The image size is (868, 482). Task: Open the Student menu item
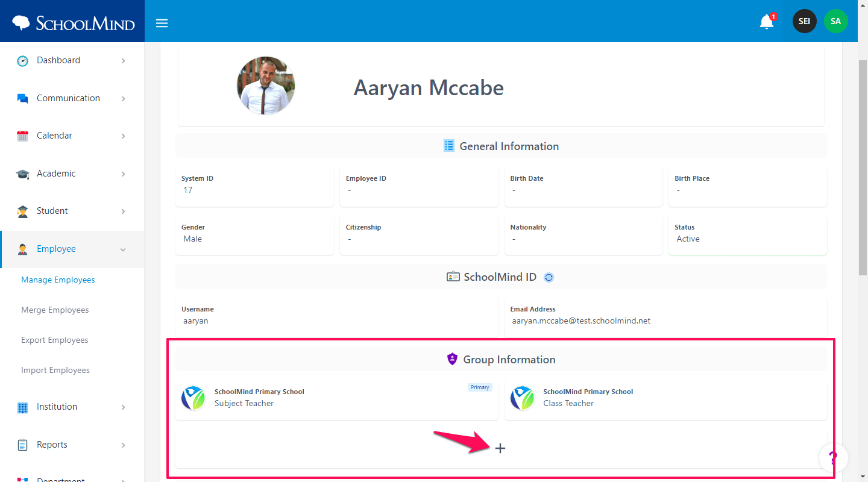[72, 211]
